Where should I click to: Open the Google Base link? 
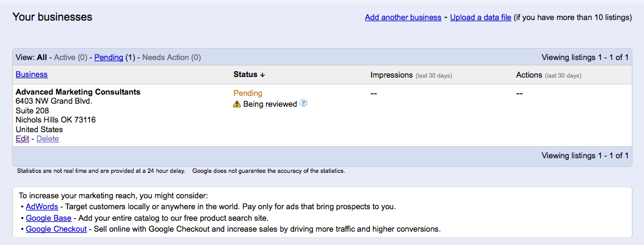49,218
